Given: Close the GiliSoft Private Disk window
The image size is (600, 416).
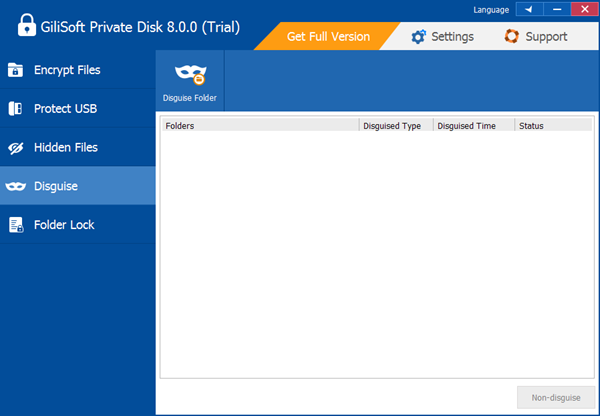Looking at the screenshot, I should [584, 9].
